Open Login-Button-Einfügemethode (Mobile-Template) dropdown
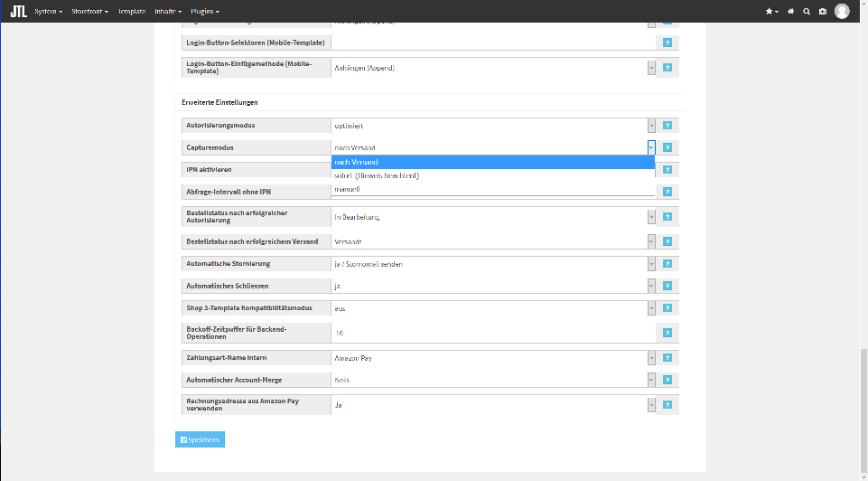 pyautogui.click(x=492, y=68)
